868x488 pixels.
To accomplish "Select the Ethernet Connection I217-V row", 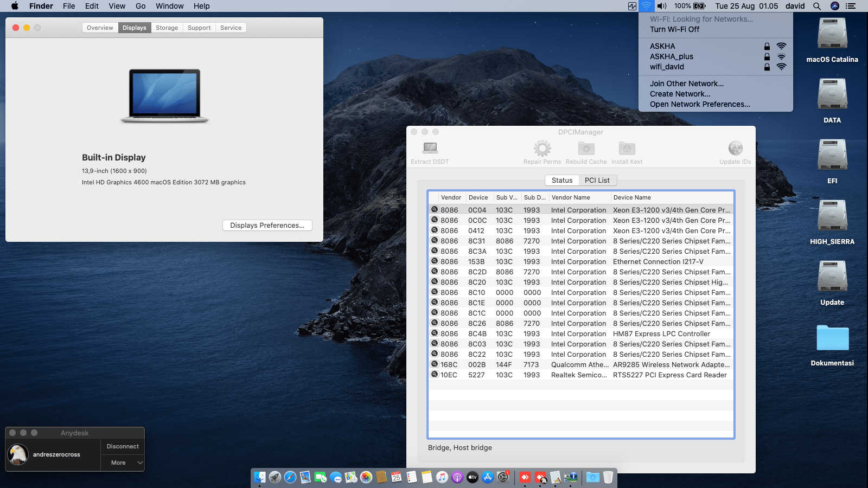I will (581, 261).
